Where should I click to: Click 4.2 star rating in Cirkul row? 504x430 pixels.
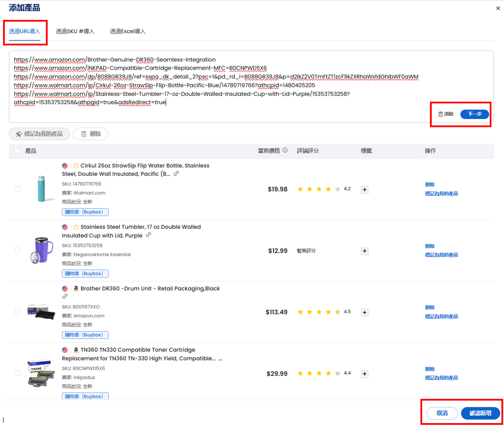(324, 189)
